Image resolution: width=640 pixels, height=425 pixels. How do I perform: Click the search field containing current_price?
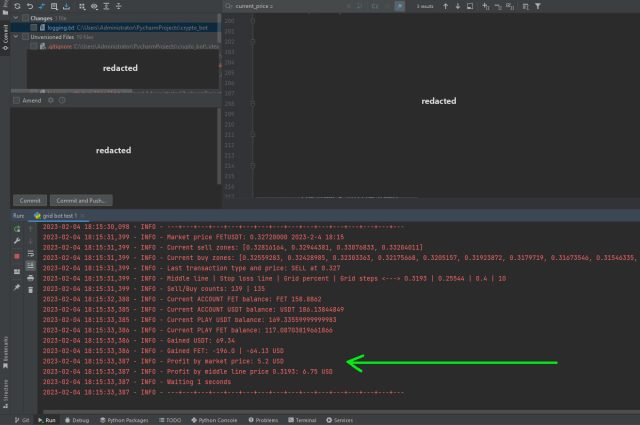pos(286,6)
